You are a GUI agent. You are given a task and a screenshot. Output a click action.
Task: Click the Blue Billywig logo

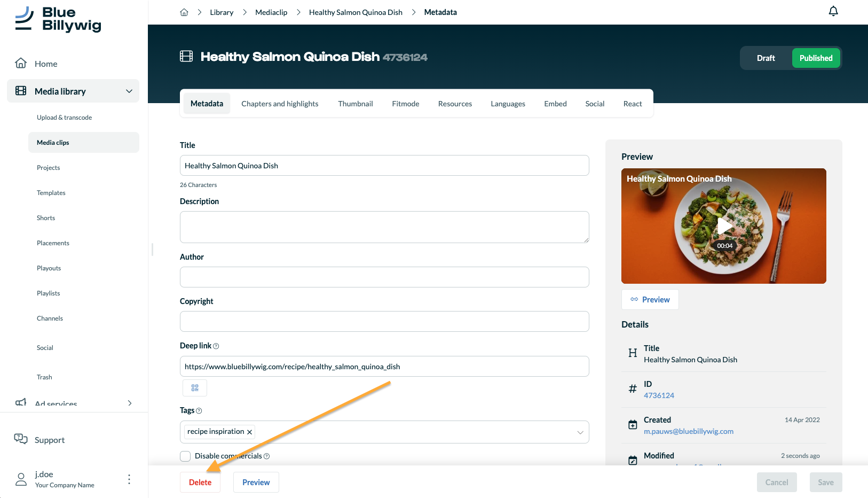click(58, 19)
